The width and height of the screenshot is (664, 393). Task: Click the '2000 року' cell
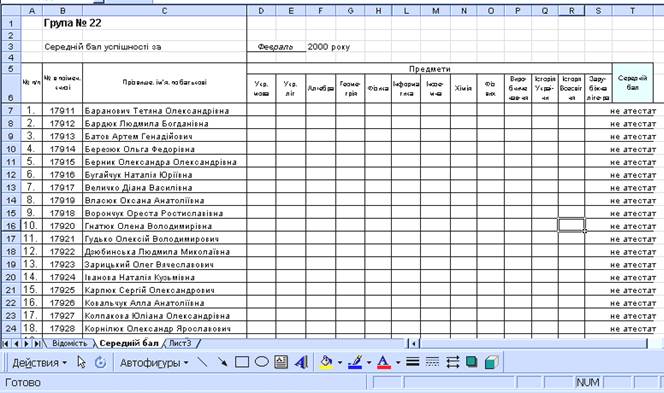tap(329, 47)
